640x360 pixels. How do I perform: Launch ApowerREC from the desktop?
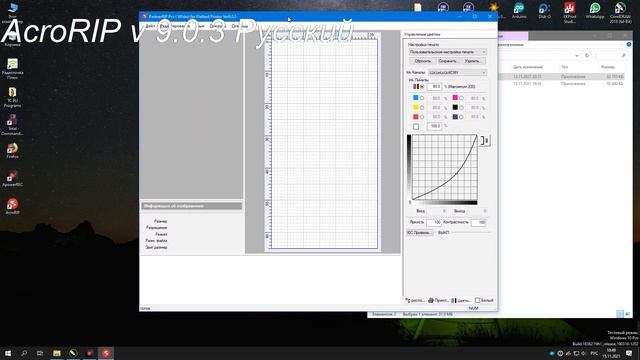coord(12,178)
